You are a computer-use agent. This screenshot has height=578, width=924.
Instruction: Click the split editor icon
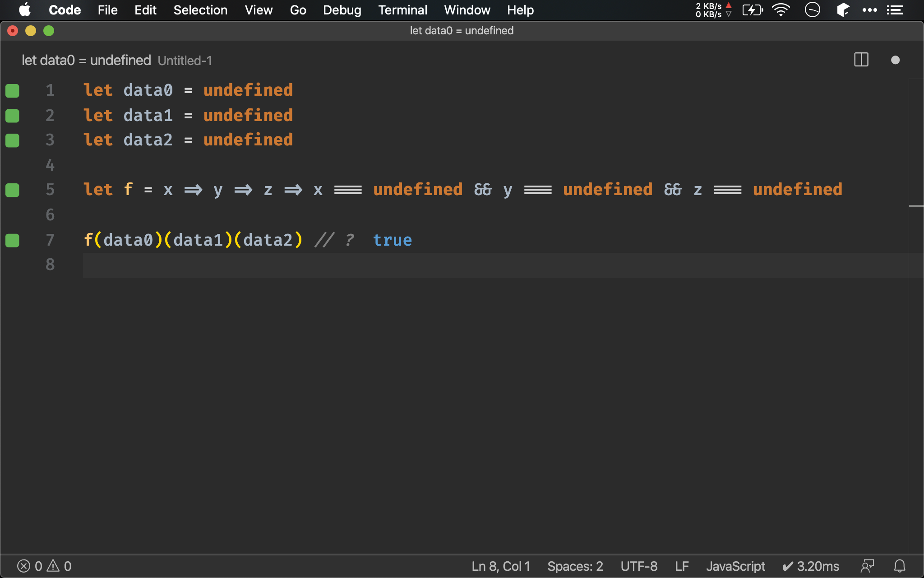(861, 60)
